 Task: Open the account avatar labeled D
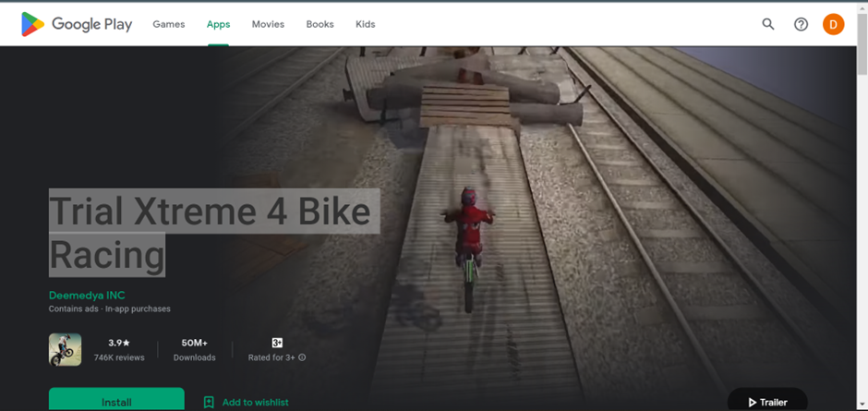pos(833,24)
